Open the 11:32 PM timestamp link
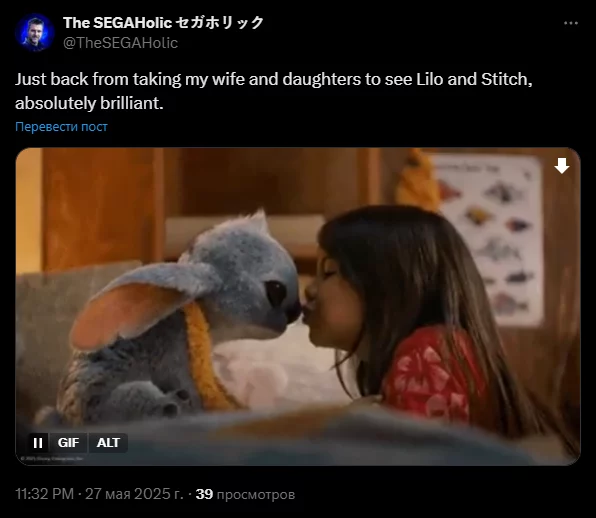 point(44,494)
